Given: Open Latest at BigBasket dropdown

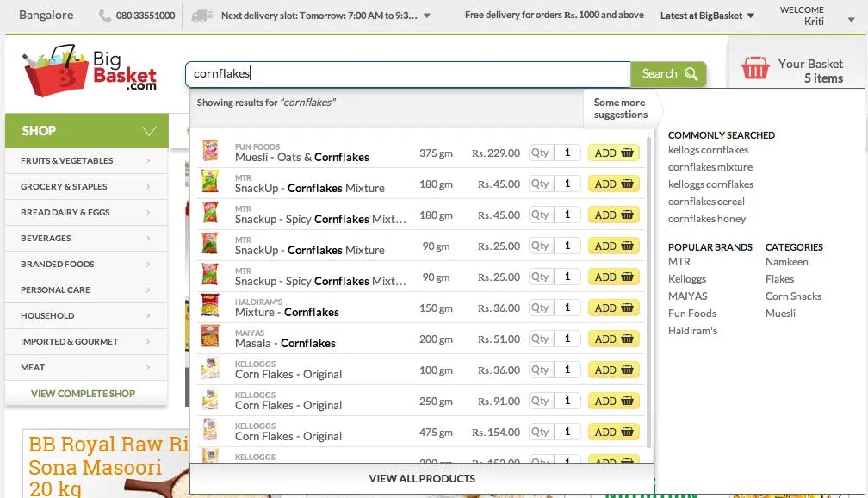Looking at the screenshot, I should pyautogui.click(x=707, y=16).
